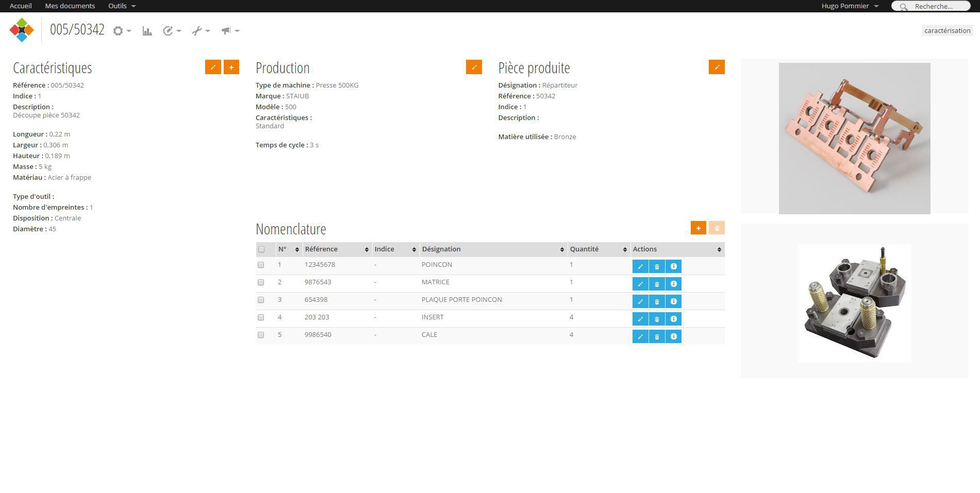The height and width of the screenshot is (493, 980).
Task: Click the faded trash button in Nomenclature header
Action: coord(717,228)
